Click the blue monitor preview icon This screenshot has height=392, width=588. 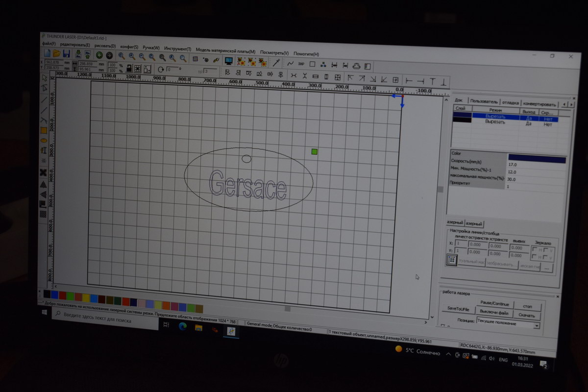click(x=228, y=61)
